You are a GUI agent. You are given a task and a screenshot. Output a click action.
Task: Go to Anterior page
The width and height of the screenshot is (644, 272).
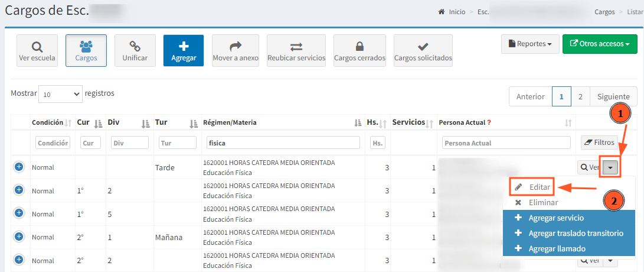(x=531, y=97)
